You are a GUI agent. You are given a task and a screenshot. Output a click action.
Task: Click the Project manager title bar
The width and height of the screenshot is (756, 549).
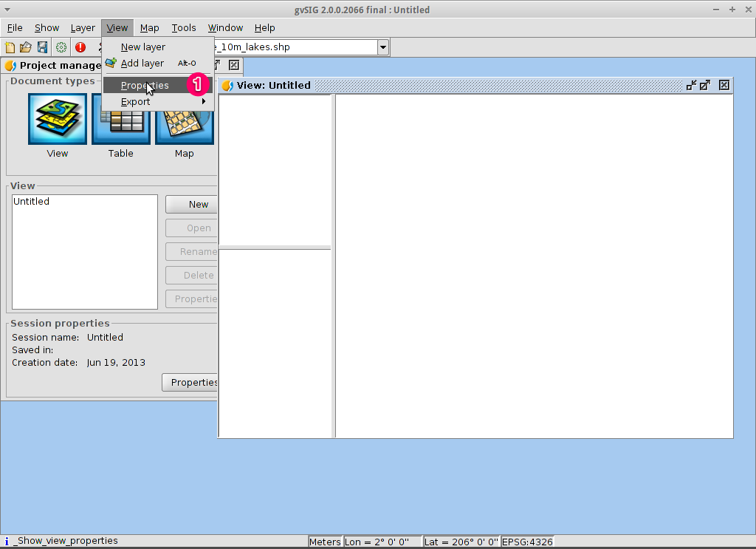pyautogui.click(x=61, y=65)
